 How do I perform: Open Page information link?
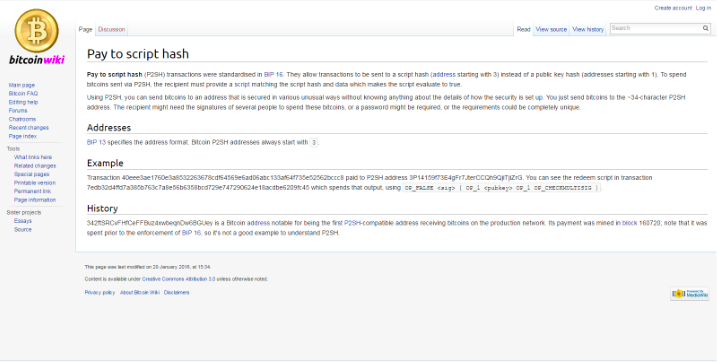click(x=35, y=200)
